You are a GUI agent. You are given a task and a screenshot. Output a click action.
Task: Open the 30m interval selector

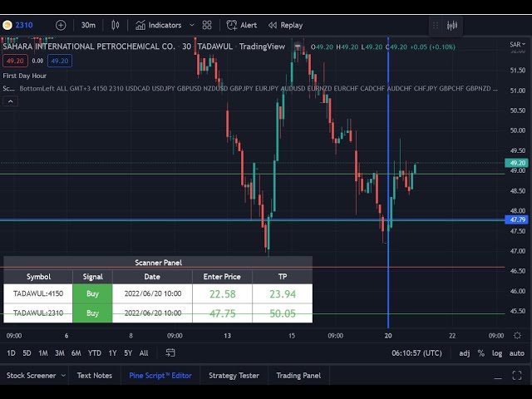tap(88, 25)
